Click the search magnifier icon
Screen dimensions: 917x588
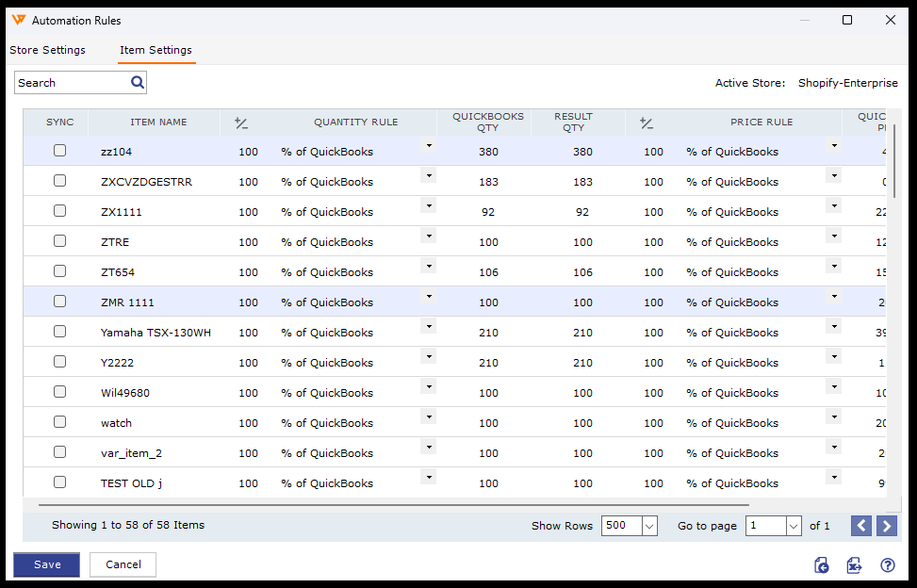click(138, 83)
